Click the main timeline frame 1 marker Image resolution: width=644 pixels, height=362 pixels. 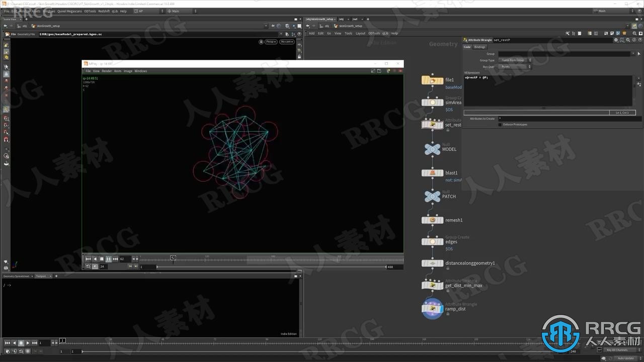tap(62, 340)
